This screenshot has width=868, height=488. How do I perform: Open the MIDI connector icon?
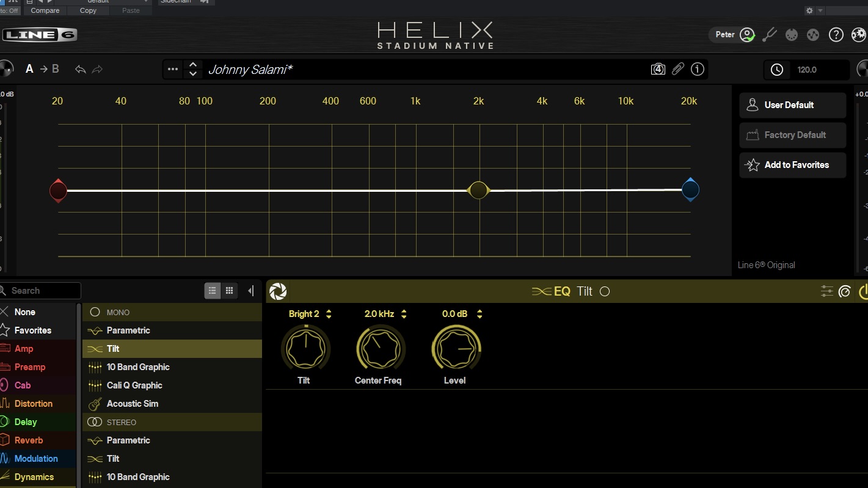(792, 35)
